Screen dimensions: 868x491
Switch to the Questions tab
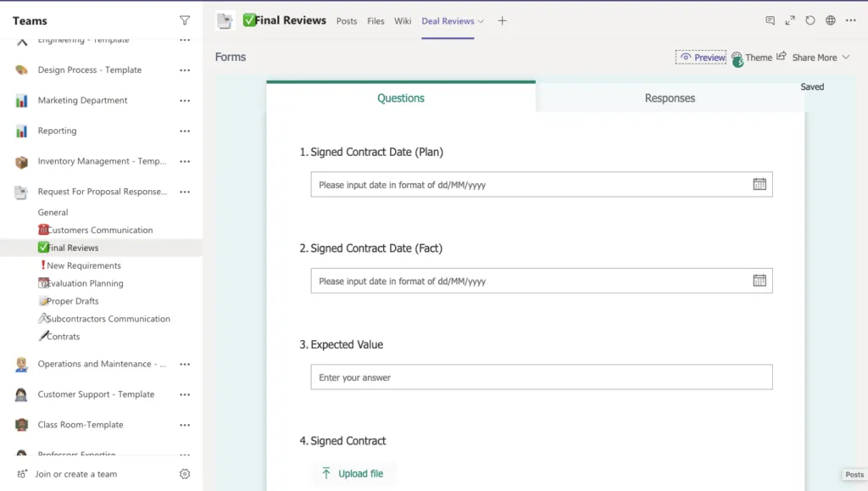point(401,98)
